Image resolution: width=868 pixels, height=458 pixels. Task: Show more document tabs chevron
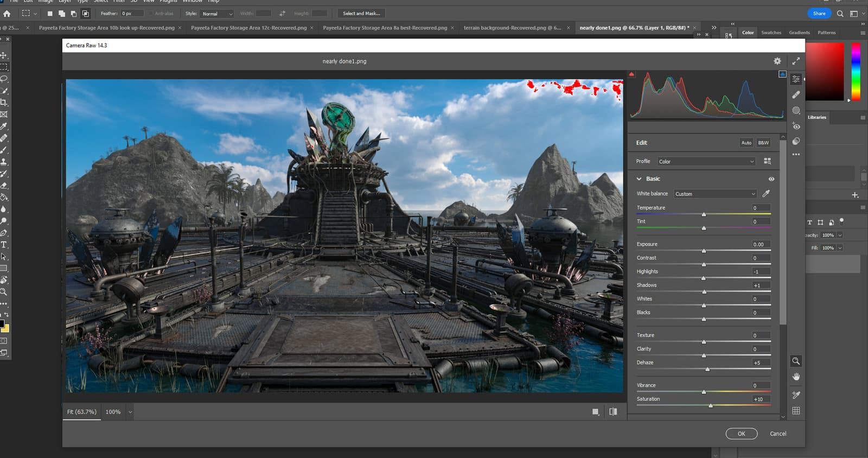[x=714, y=28]
